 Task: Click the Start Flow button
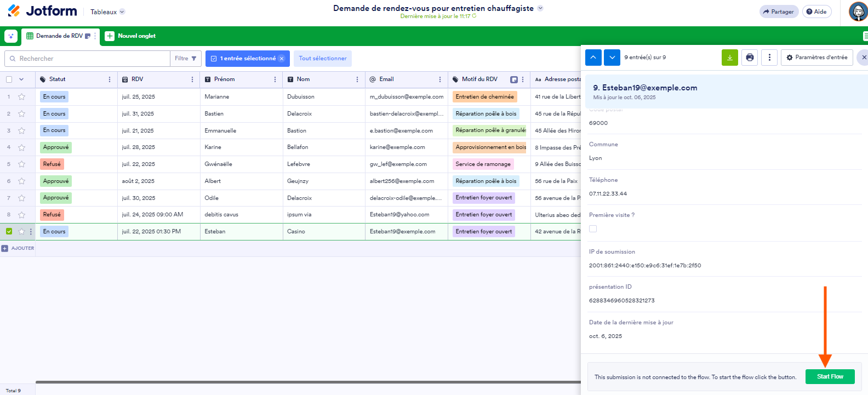point(830,376)
